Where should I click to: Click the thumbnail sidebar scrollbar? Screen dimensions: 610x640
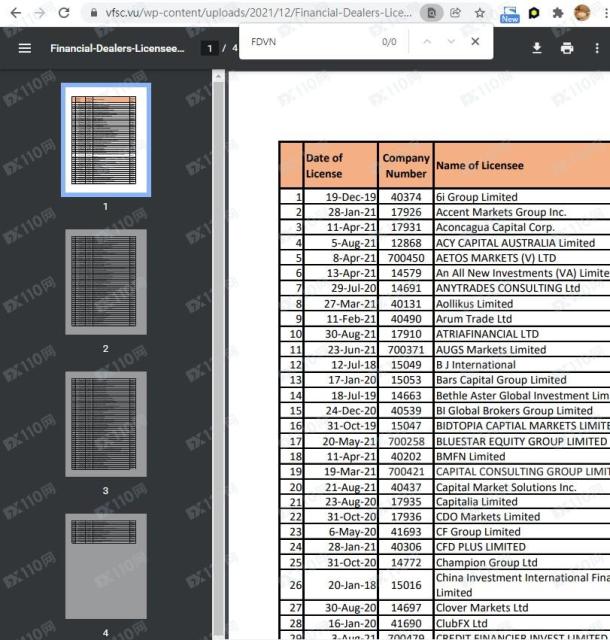pyautogui.click(x=218, y=359)
